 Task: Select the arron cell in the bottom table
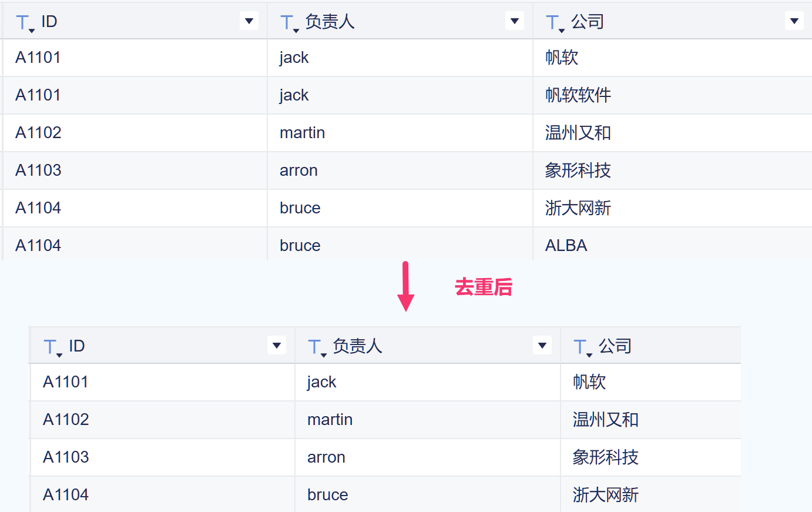pyautogui.click(x=326, y=457)
